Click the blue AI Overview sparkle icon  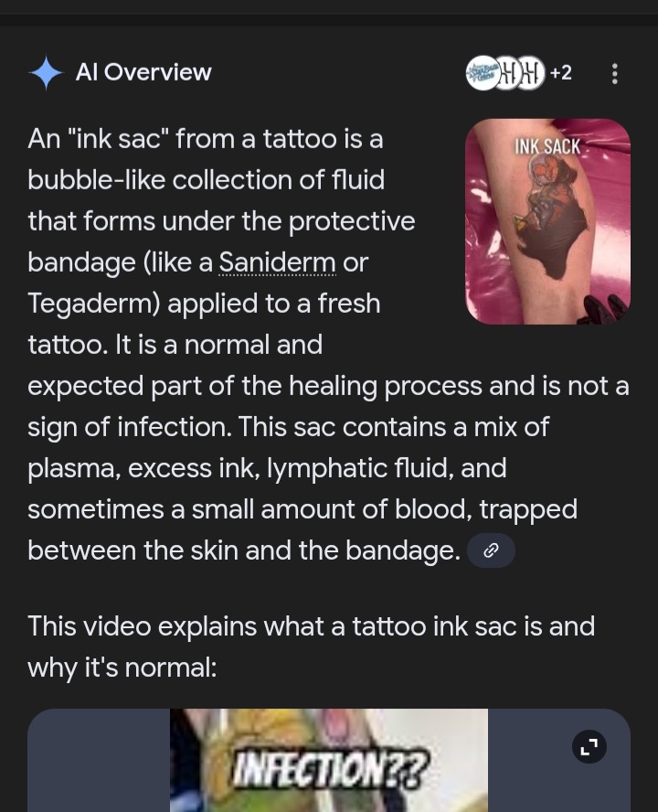click(46, 72)
